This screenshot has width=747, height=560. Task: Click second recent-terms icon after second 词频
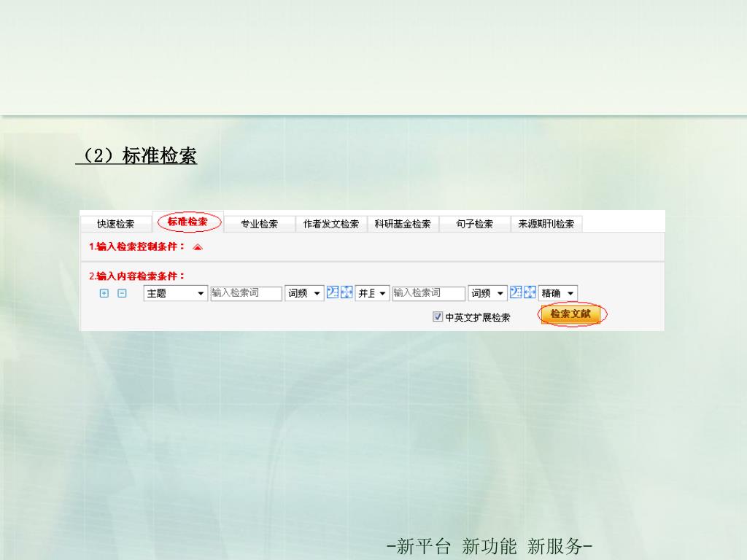[516, 292]
